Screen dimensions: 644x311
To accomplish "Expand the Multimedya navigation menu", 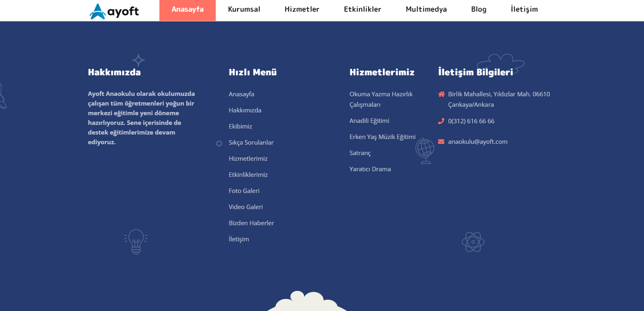I will (426, 10).
